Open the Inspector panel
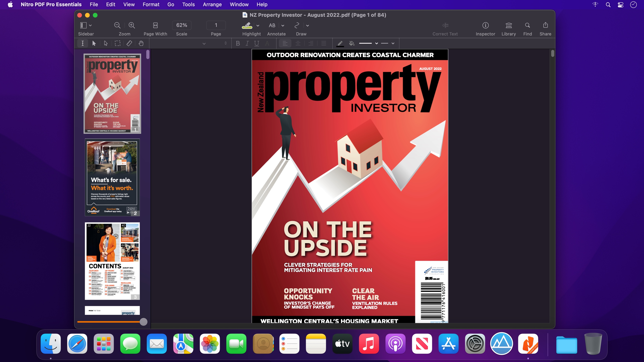644x362 pixels. tap(485, 25)
